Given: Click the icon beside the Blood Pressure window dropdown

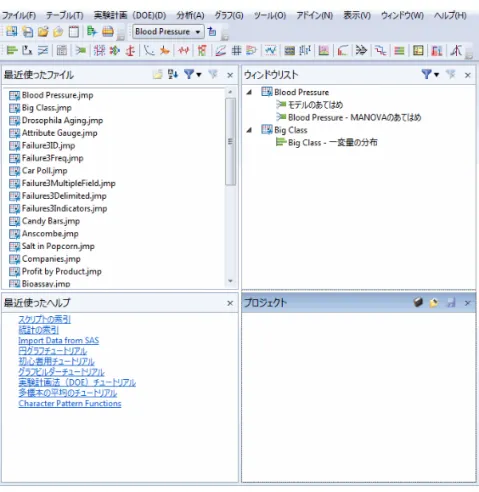Looking at the screenshot, I should coord(212,32).
